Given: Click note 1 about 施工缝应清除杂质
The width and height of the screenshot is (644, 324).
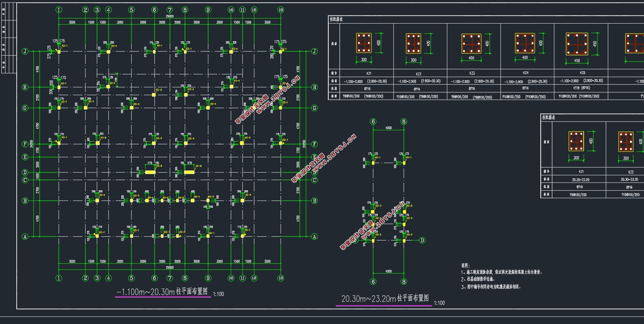Looking at the screenshot, I should (x=501, y=272).
